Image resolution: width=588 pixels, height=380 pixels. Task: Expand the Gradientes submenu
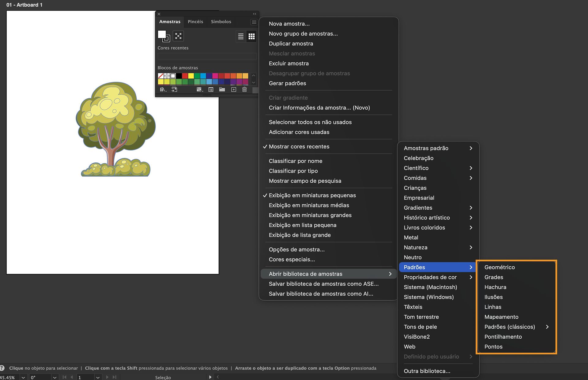click(x=438, y=208)
